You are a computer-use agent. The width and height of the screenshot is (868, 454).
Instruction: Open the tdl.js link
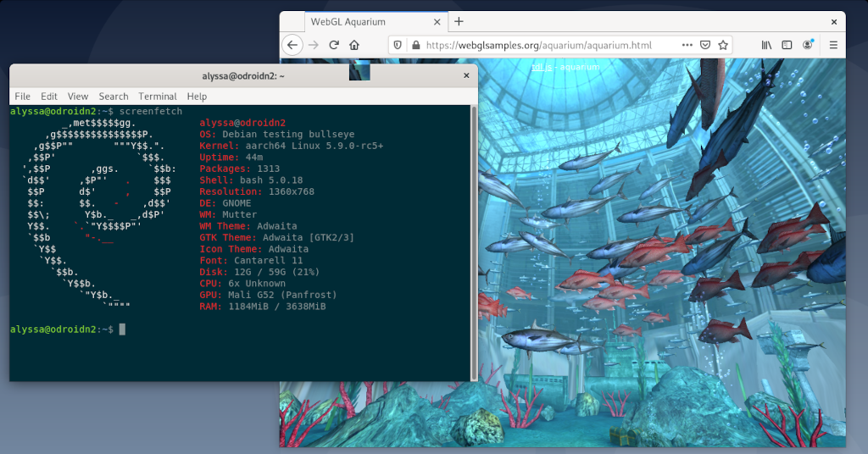[542, 67]
